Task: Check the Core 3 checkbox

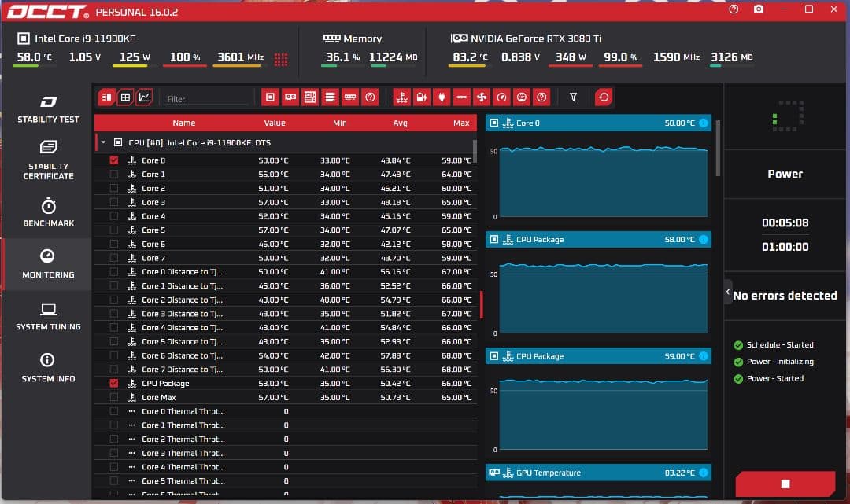Action: pos(114,202)
